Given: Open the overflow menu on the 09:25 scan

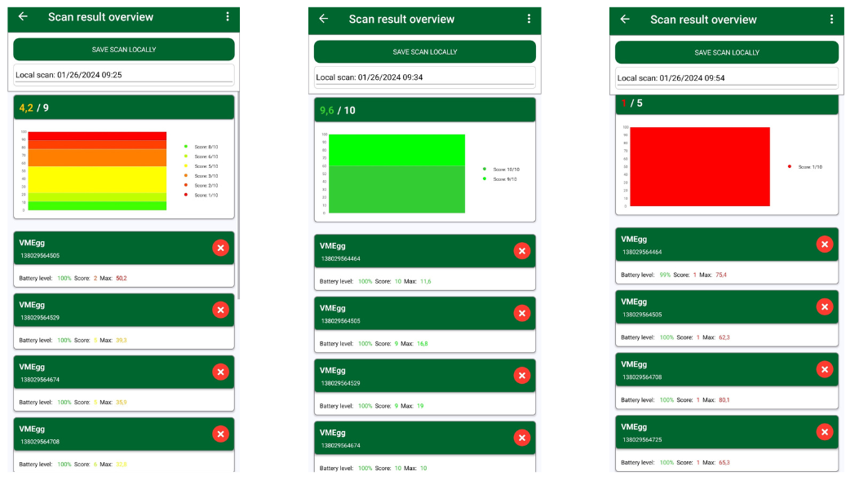Looking at the screenshot, I should point(228,16).
